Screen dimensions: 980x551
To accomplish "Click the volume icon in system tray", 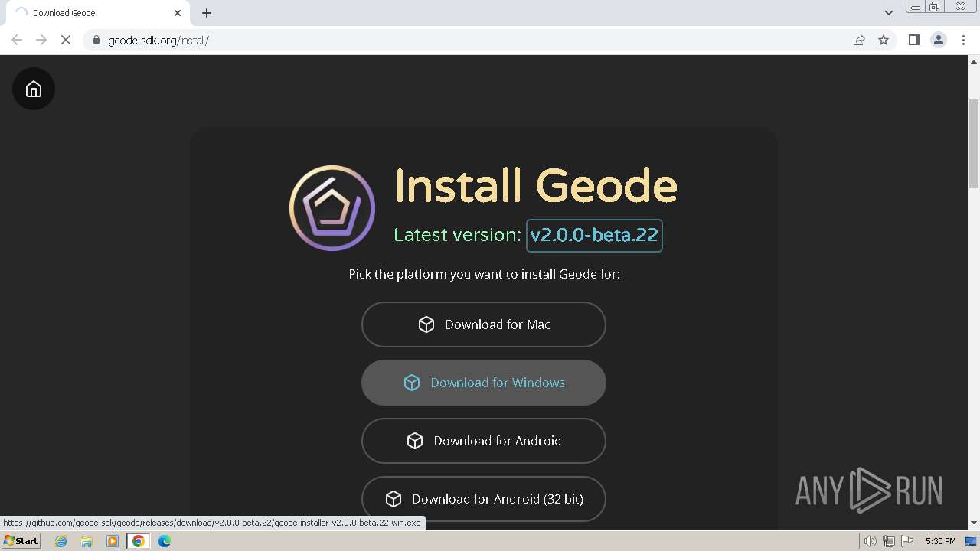I will (x=870, y=541).
